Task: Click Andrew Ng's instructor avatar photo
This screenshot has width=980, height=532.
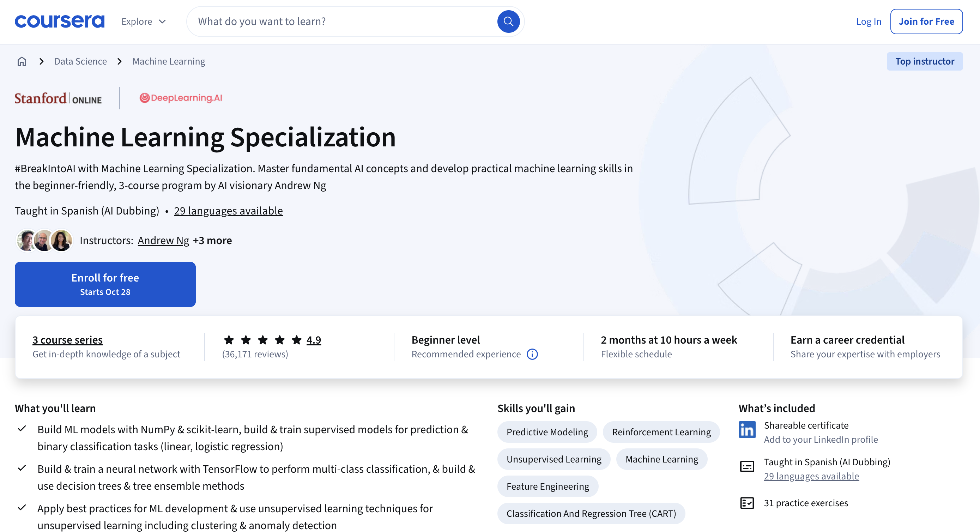Action: click(x=25, y=241)
